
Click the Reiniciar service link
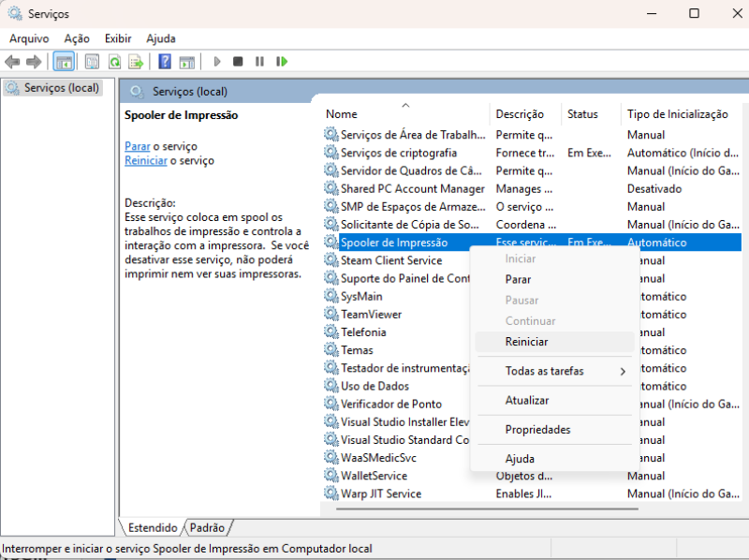(x=145, y=161)
